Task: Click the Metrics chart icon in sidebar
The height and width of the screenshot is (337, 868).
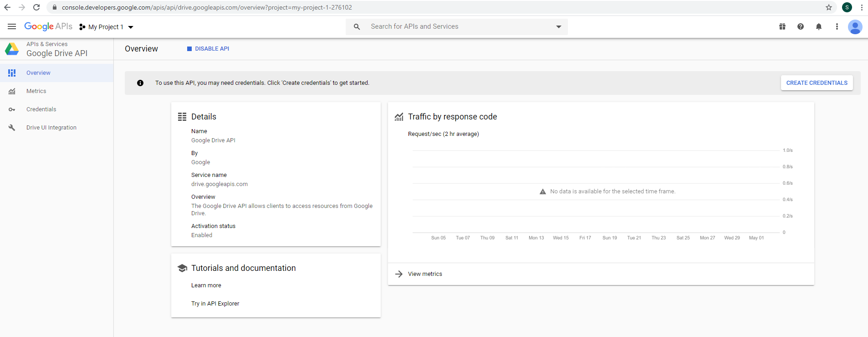Action: pos(12,91)
